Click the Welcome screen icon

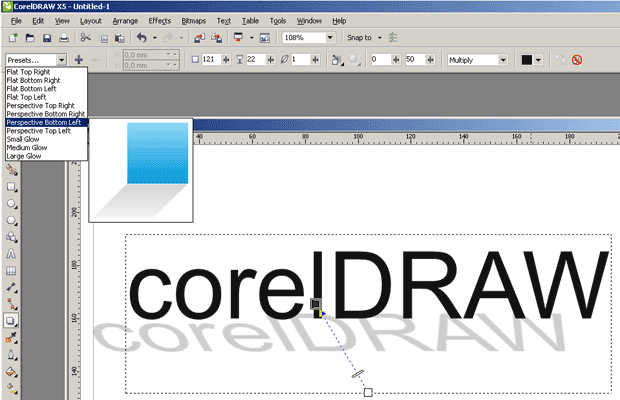click(265, 38)
